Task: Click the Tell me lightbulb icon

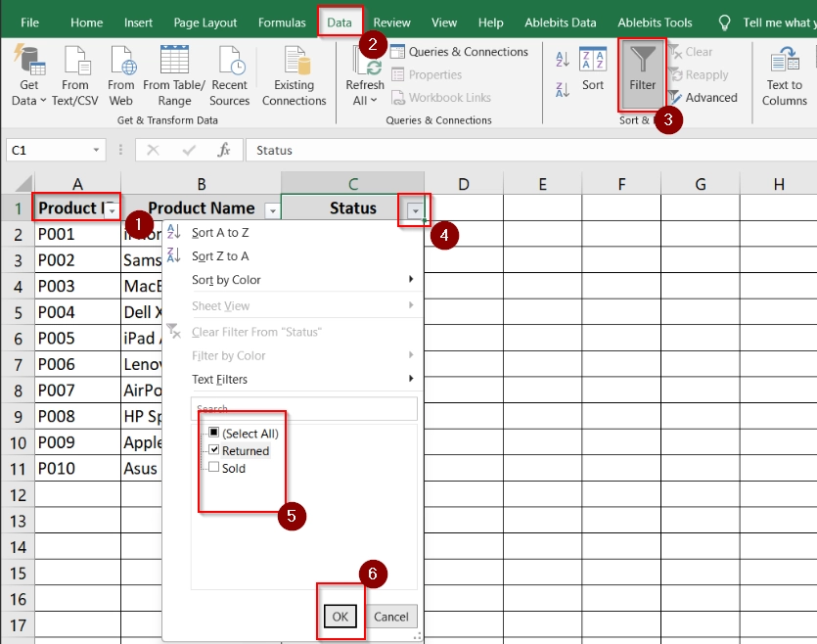Action: (724, 23)
